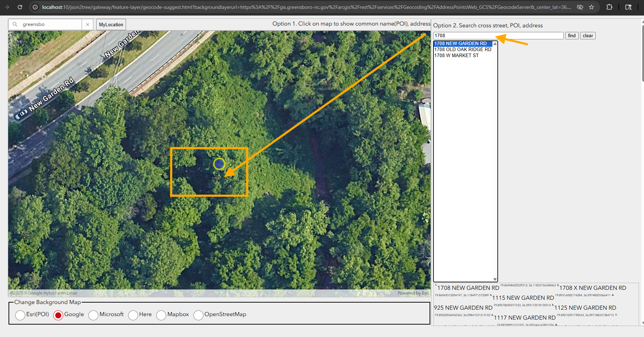Click the address input containing 1708
The image size is (644, 337).
pyautogui.click(x=498, y=36)
